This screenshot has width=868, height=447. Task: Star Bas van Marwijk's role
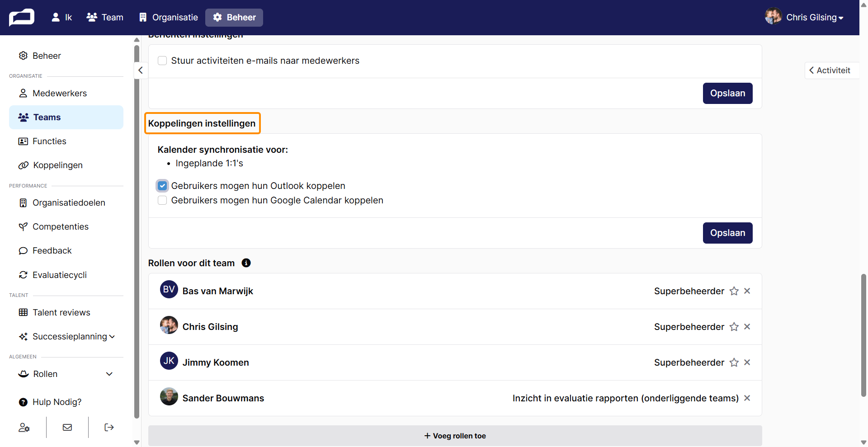(734, 291)
